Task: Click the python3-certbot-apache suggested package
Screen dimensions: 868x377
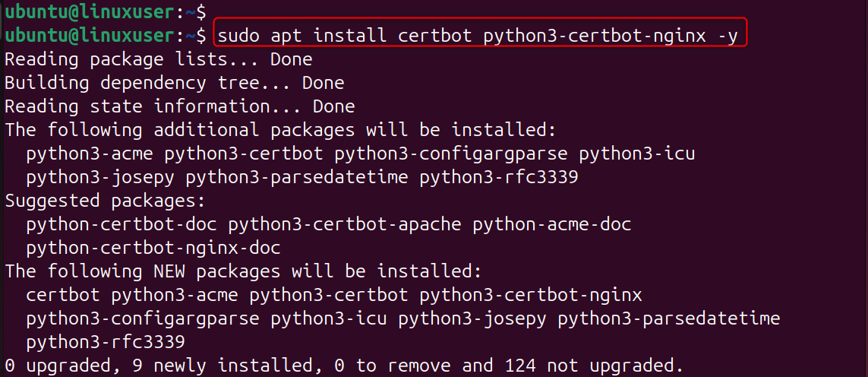Action: click(345, 224)
